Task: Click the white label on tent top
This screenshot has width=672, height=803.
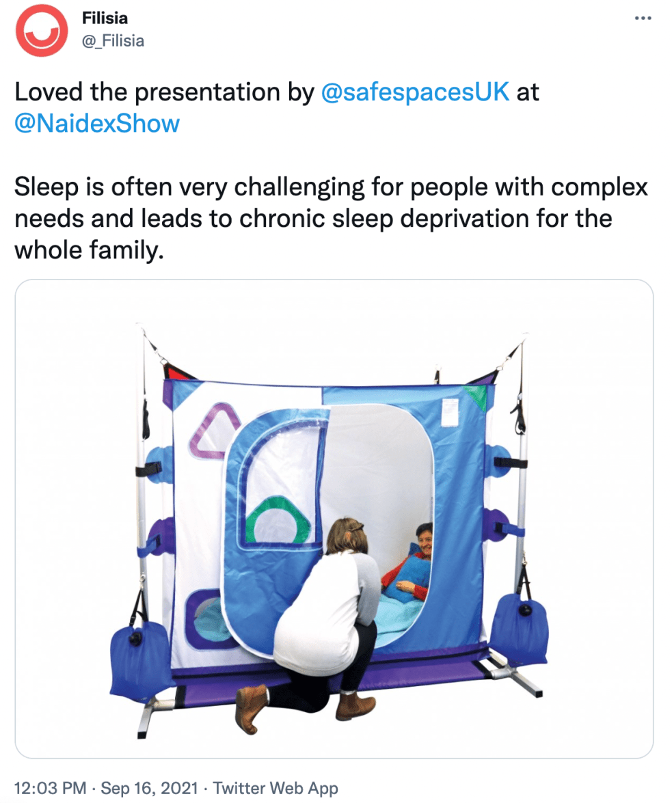Action: (x=450, y=413)
